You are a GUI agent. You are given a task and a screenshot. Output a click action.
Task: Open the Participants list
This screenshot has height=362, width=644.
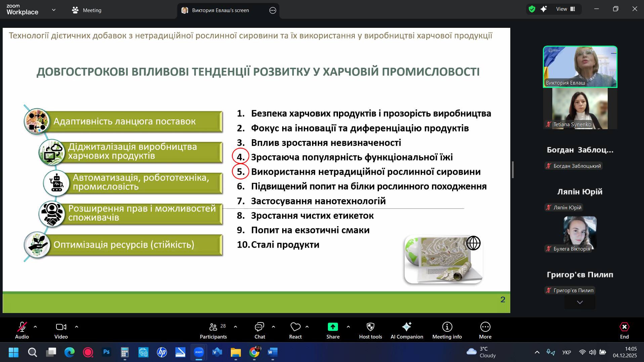coord(213,330)
